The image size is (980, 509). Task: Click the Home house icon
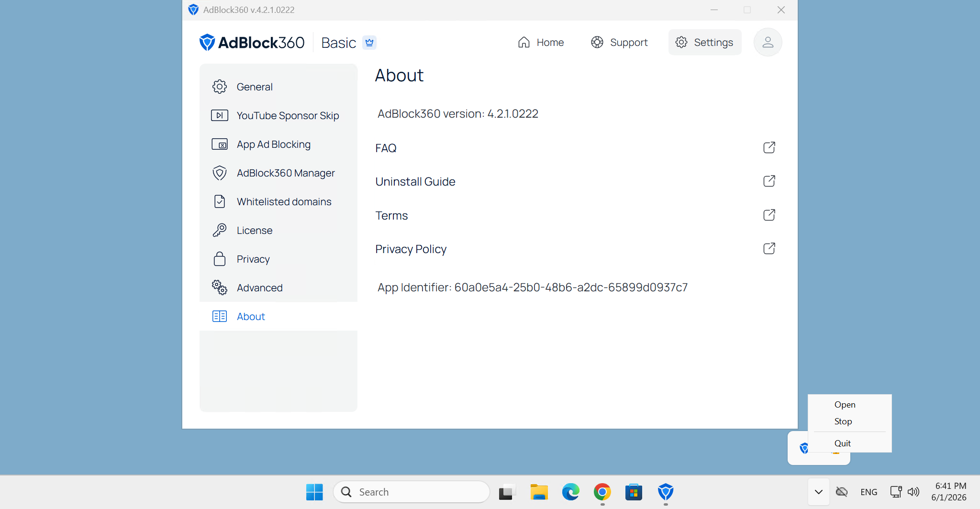click(524, 43)
